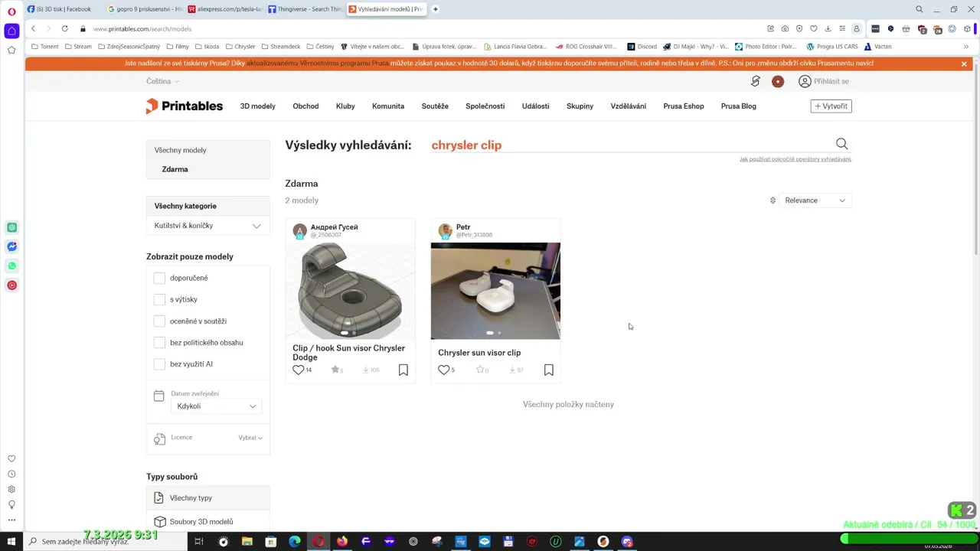This screenshot has height=551, width=980.
Task: Open the Čeština language dropdown
Action: [x=162, y=81]
